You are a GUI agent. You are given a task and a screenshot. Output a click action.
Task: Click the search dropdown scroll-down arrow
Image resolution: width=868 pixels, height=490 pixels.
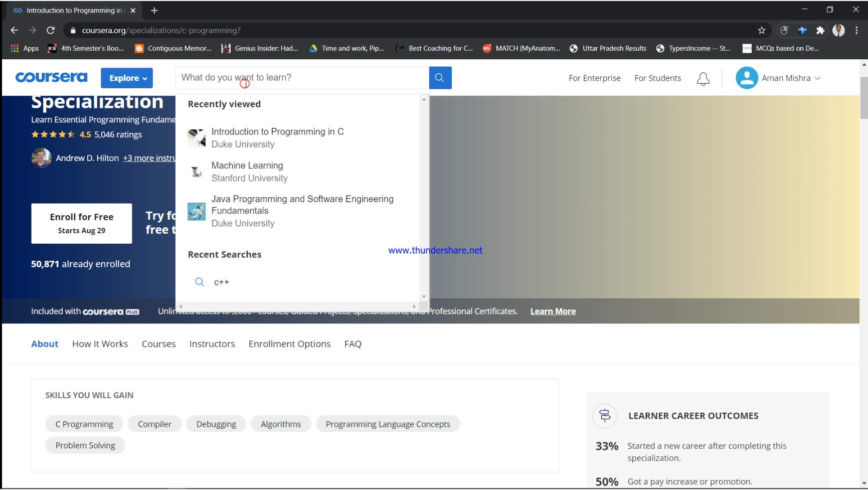click(424, 297)
